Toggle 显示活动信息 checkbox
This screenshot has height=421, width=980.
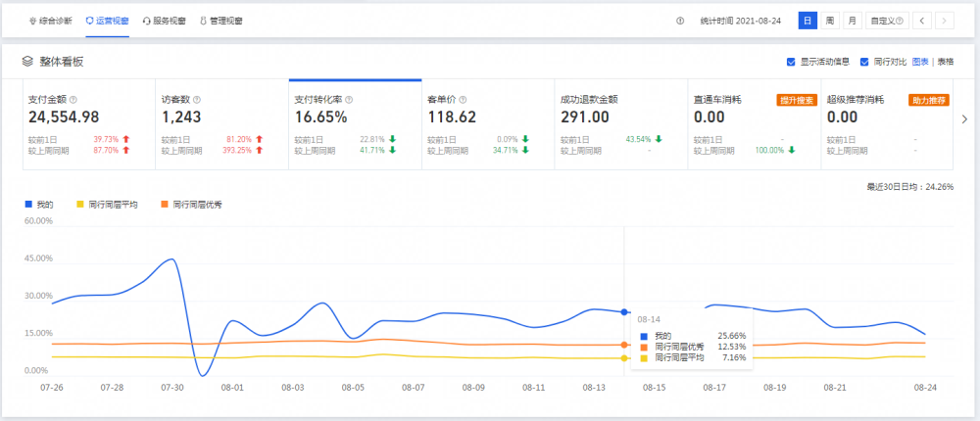click(791, 62)
